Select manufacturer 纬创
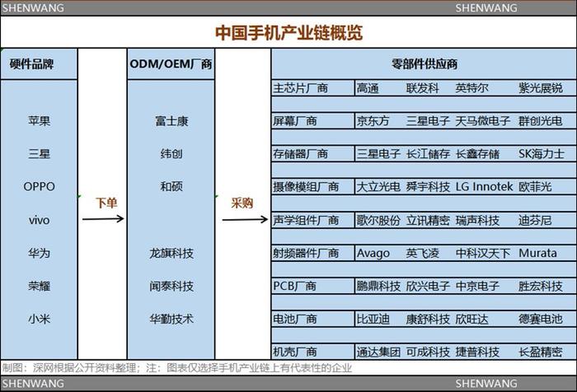The height and width of the screenshot is (392, 577). point(171,154)
